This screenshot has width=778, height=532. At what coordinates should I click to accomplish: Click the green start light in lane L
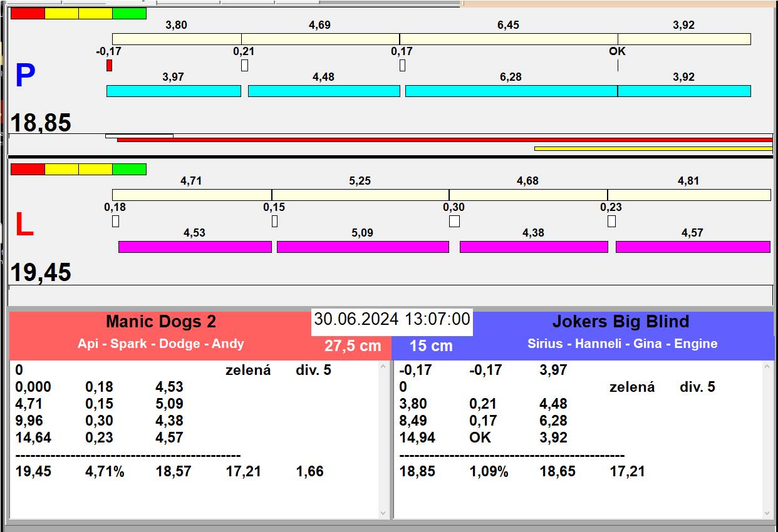click(x=129, y=169)
